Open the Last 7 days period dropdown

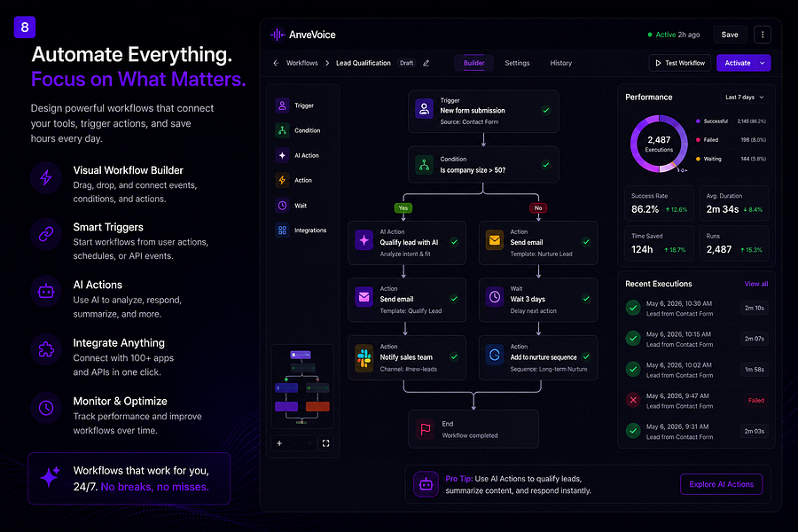[x=744, y=98]
